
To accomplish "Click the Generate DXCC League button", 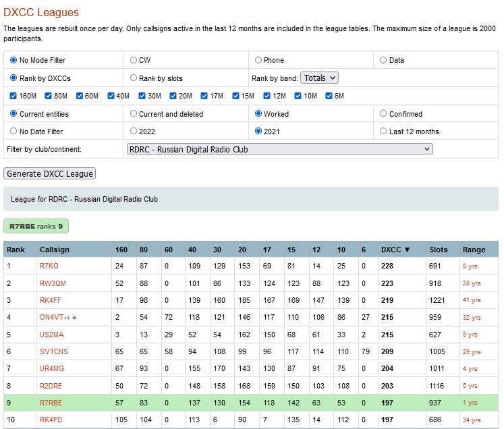I will tap(50, 173).
